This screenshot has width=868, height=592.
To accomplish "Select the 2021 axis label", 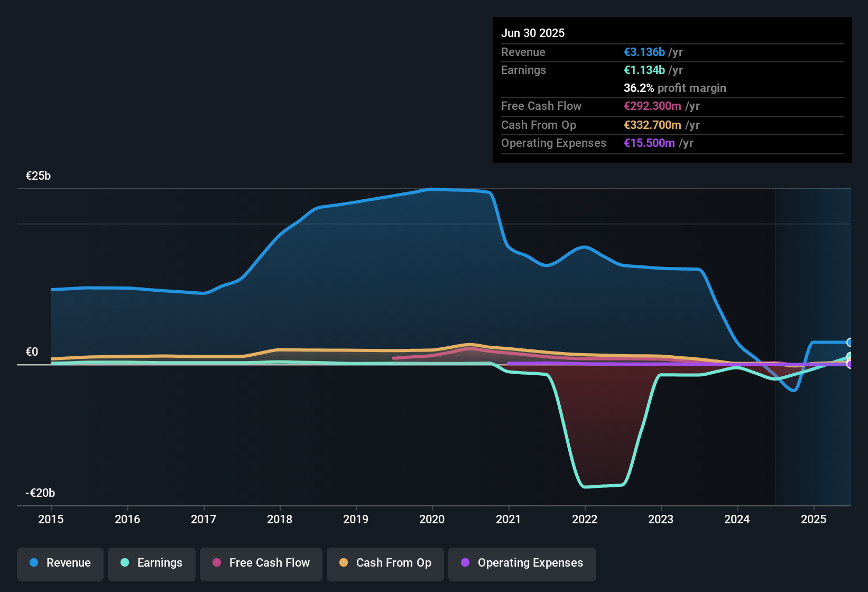I will [508, 520].
